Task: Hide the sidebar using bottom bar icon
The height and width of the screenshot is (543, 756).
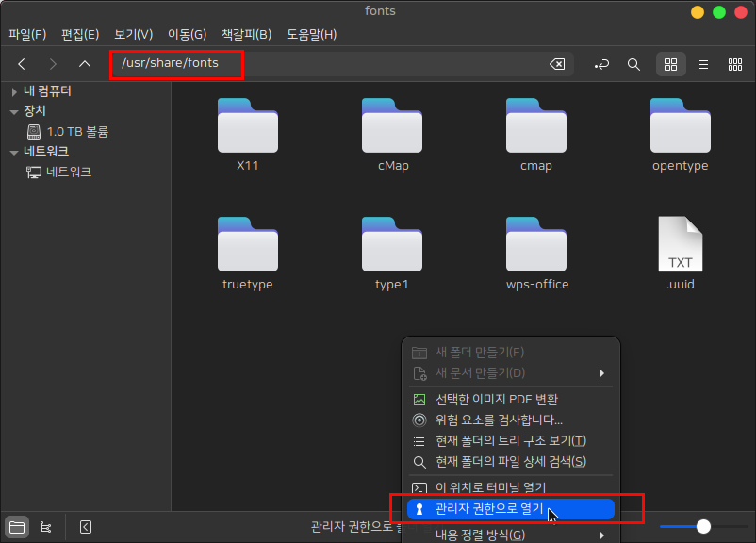Action: [86, 527]
